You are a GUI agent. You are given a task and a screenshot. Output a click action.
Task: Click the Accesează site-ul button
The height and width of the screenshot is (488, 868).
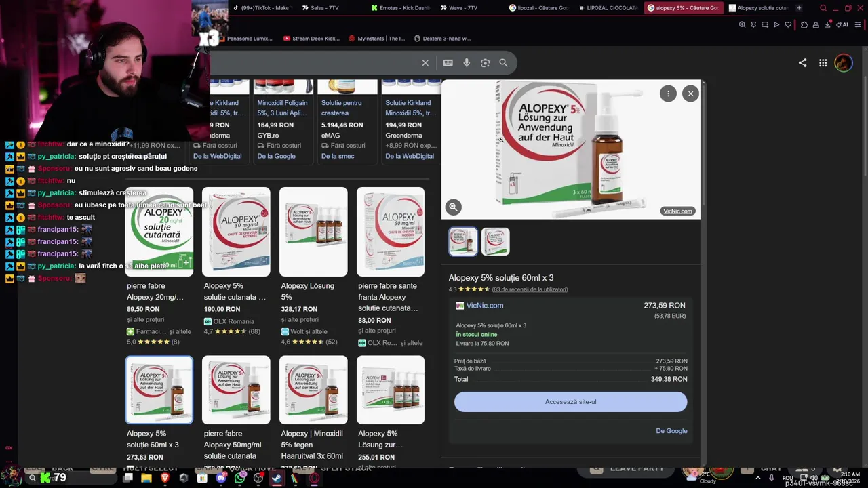[570, 402]
